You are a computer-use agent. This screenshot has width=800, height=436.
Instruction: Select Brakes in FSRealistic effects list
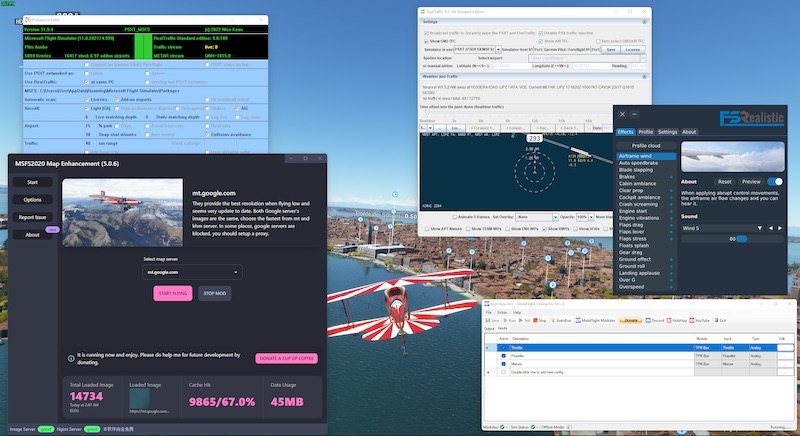[627, 176]
